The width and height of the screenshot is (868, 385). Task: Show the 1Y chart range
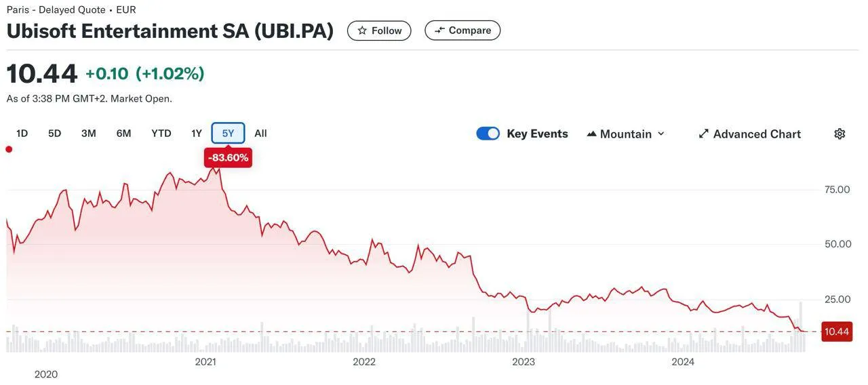coord(197,134)
